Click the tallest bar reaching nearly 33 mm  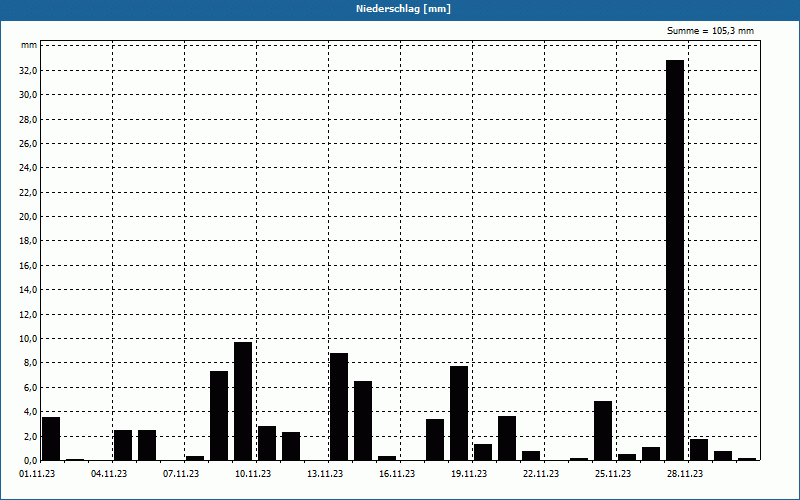click(675, 260)
